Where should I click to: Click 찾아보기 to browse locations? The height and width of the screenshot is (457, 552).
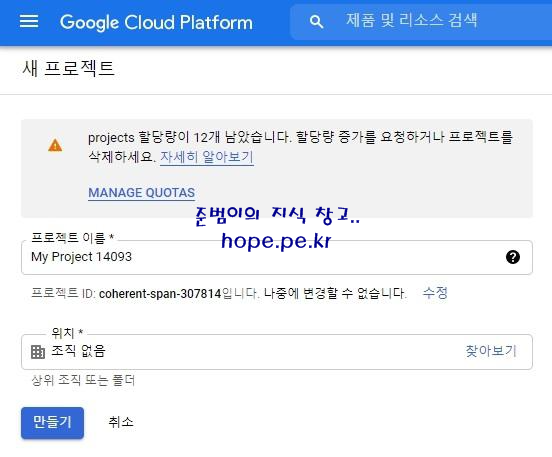[x=491, y=351]
